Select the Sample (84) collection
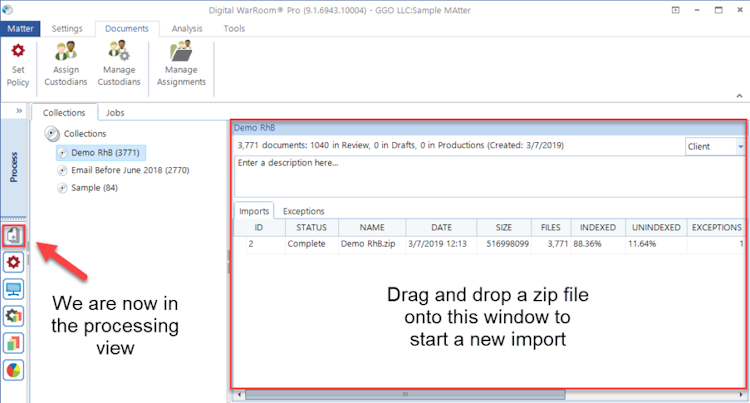 tap(94, 188)
